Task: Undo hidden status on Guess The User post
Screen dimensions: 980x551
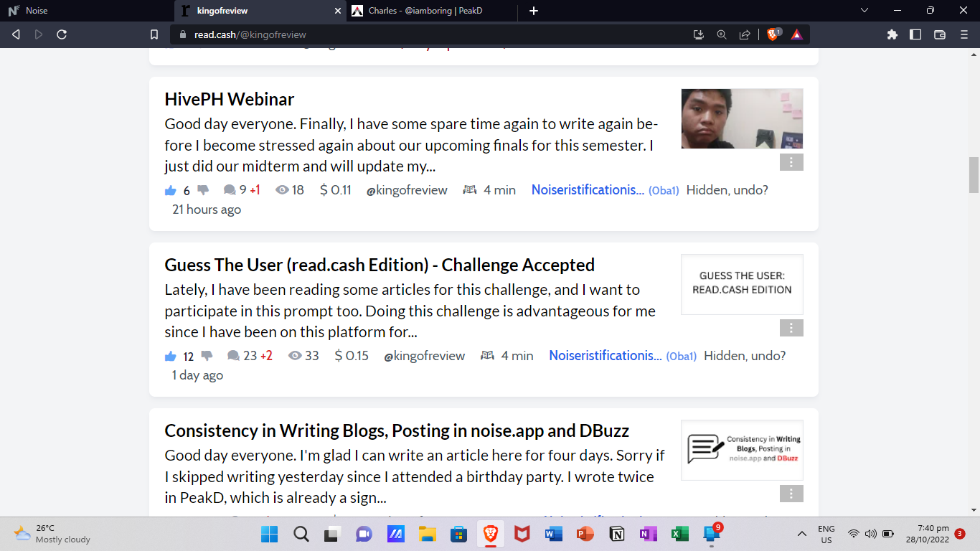Action: point(745,356)
